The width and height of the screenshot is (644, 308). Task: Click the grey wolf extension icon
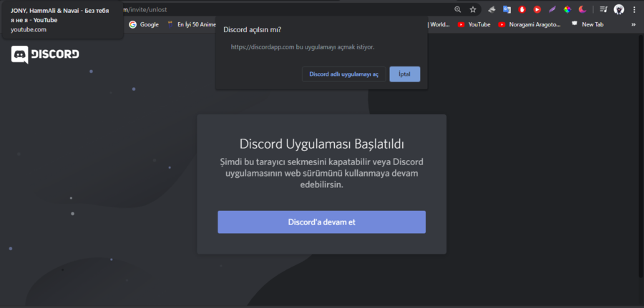pos(492,9)
